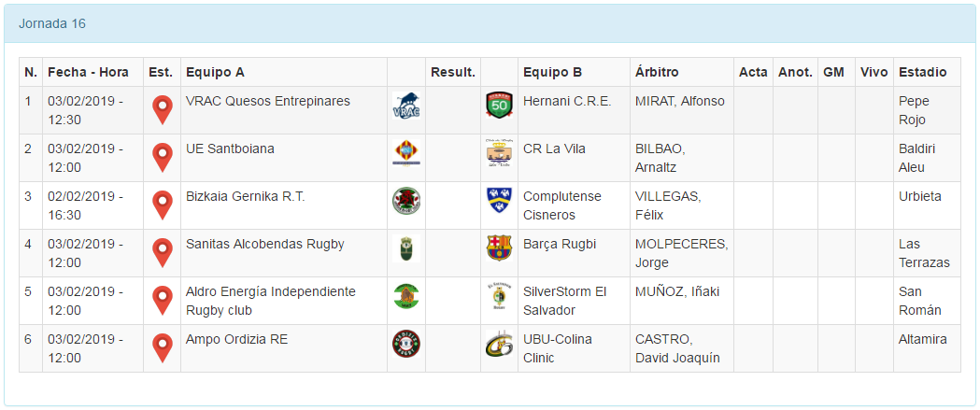Click the VRAC team logo
Image resolution: width=980 pixels, height=410 pixels.
(406, 106)
